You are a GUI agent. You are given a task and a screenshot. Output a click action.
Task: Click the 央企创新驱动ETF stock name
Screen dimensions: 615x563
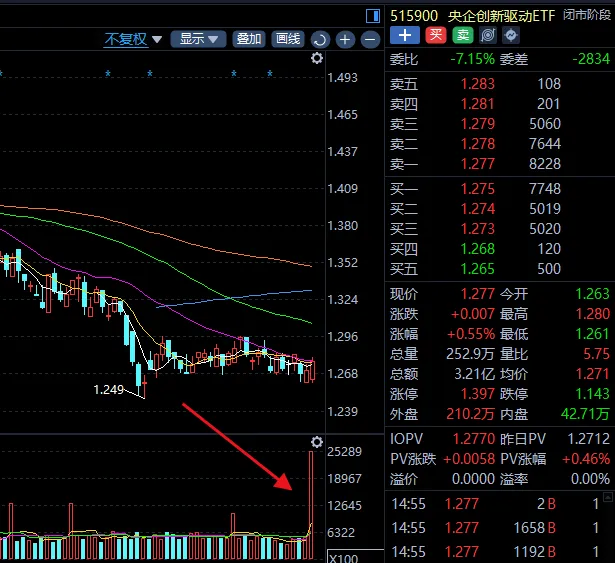click(501, 15)
